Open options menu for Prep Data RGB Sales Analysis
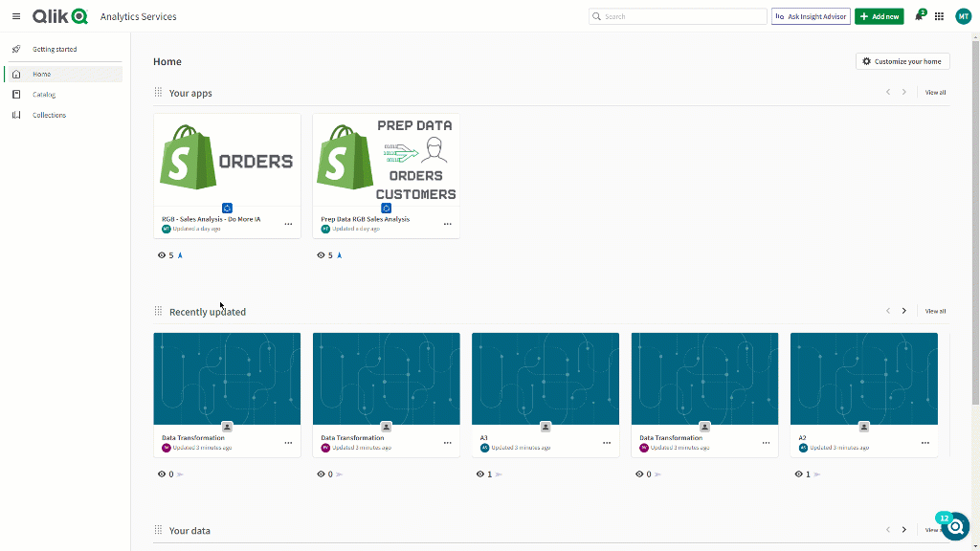This screenshot has height=551, width=980. pos(448,224)
